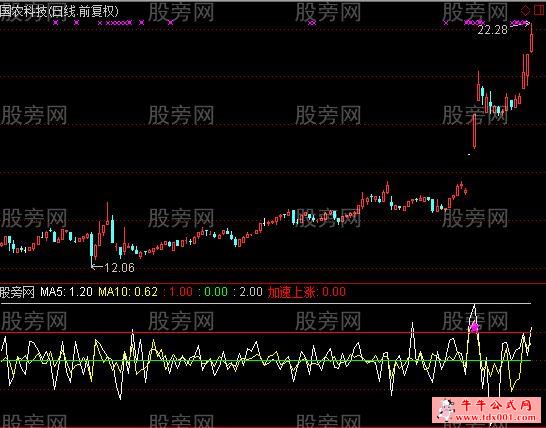Click the 12.06 low price label
Viewport: 546px width, 428px height.
(x=119, y=267)
